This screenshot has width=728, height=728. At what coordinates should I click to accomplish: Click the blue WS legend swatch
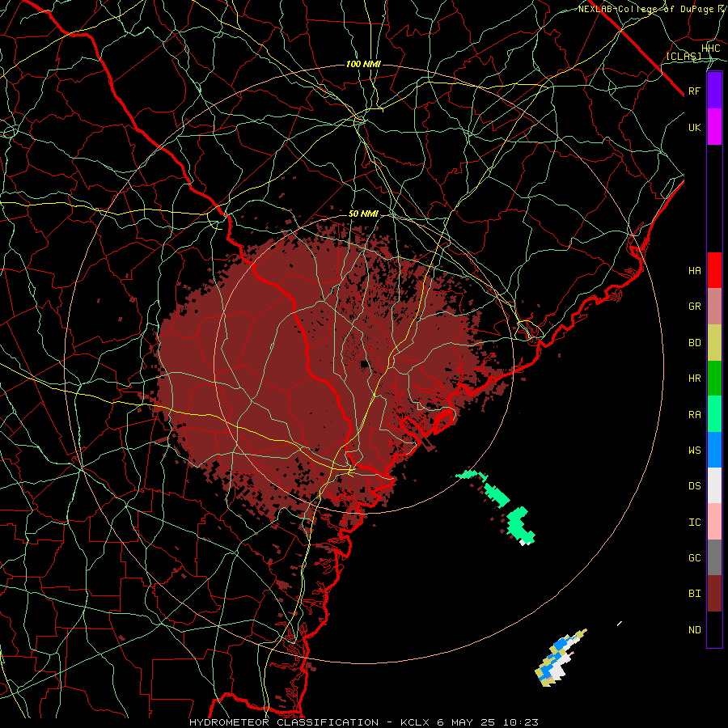[714, 450]
